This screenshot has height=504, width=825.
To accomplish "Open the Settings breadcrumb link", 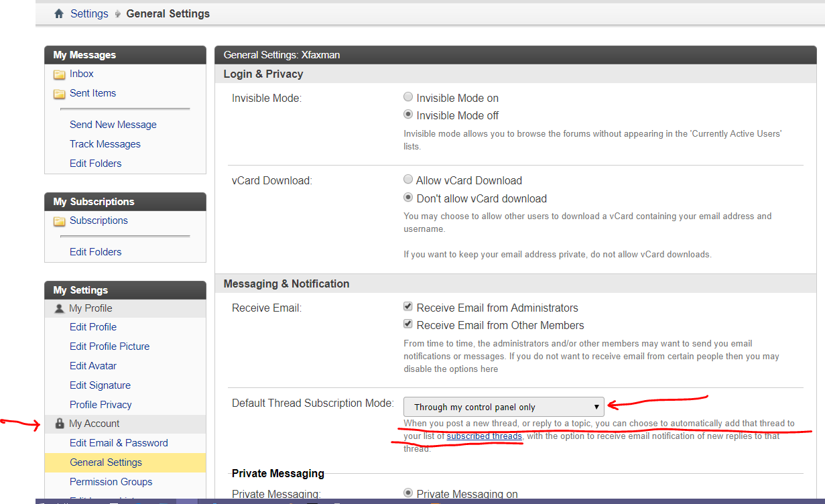I will [x=89, y=14].
